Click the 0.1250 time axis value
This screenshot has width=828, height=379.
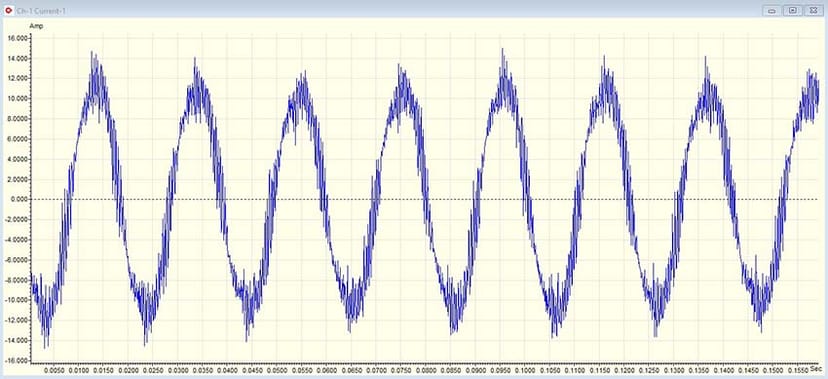[x=650, y=371]
